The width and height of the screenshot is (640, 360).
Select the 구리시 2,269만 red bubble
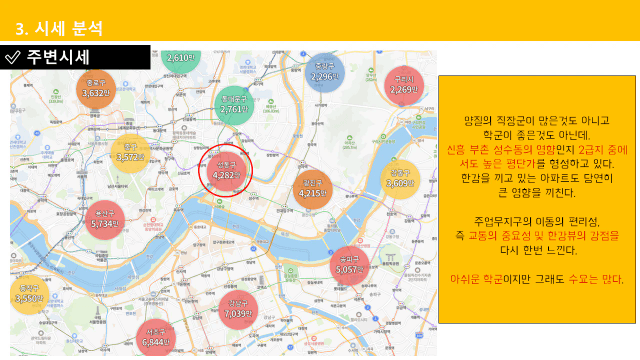tap(404, 86)
